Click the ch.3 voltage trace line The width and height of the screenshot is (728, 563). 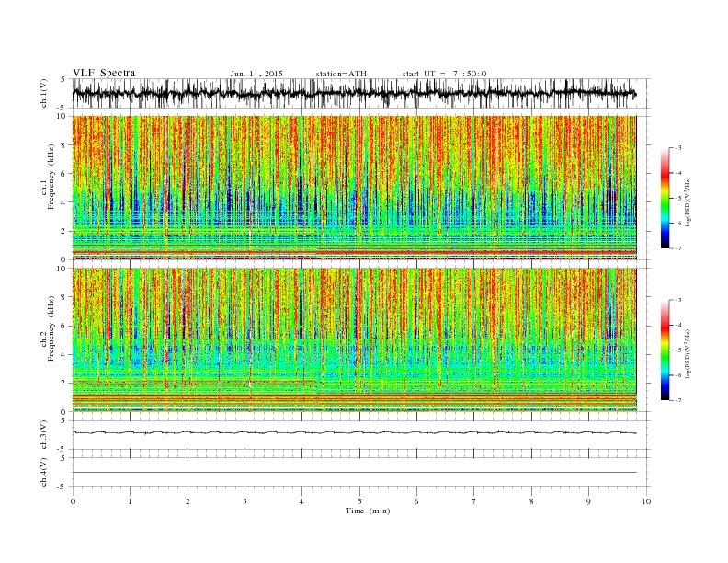pyautogui.click(x=354, y=432)
